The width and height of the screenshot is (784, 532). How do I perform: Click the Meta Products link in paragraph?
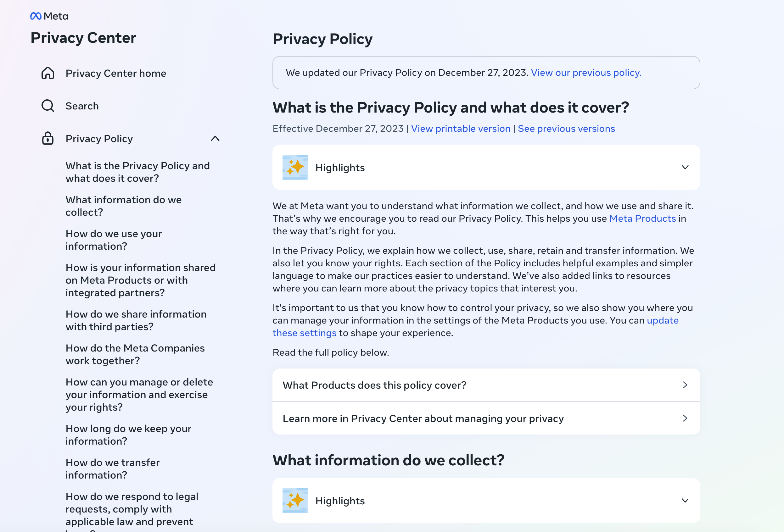642,219
